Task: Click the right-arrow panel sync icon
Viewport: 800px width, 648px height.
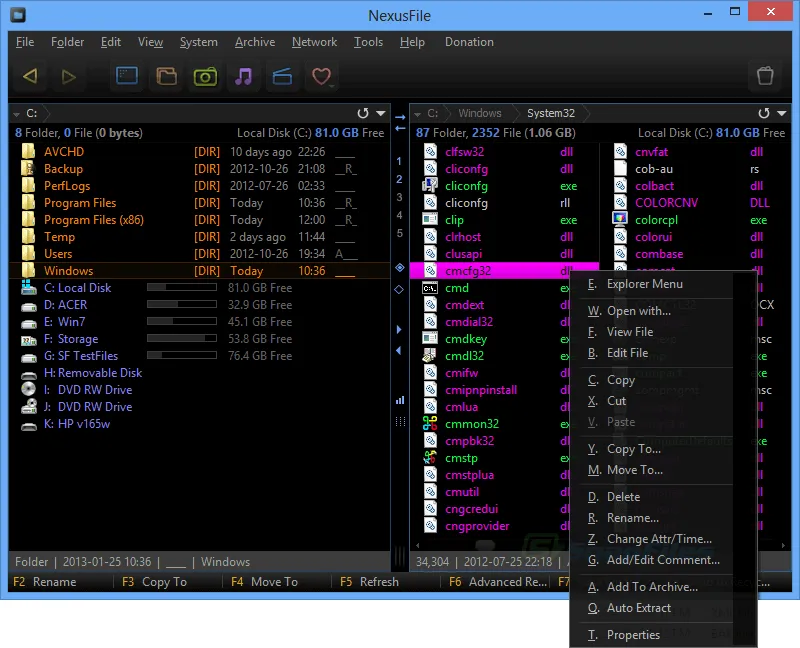Action: [x=400, y=117]
